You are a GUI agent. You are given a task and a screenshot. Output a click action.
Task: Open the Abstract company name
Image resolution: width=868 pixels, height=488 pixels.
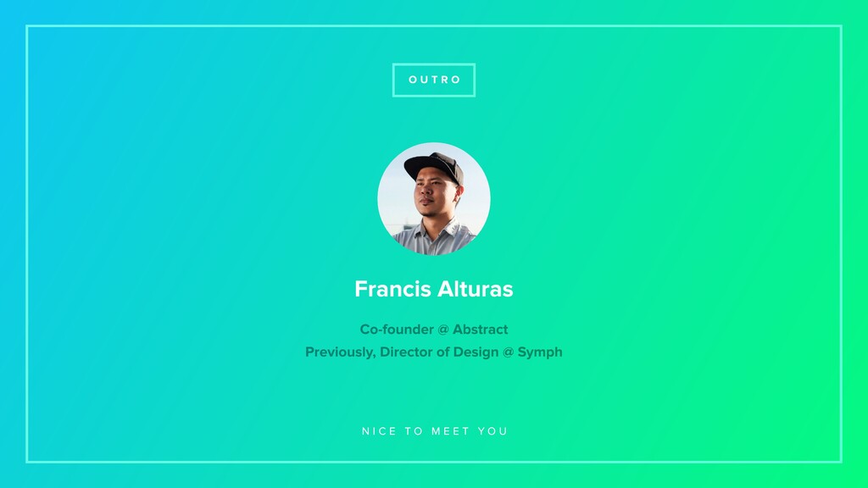point(480,330)
